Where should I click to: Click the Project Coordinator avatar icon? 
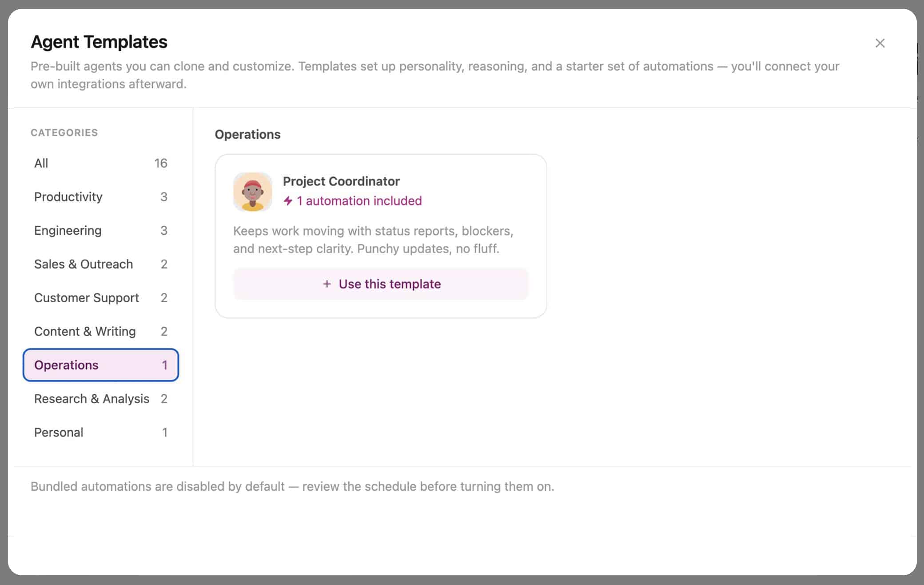(x=253, y=192)
